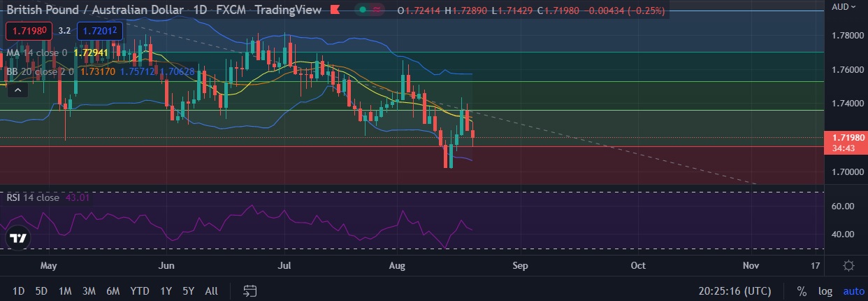
Task: Select the All time range
Action: pyautogui.click(x=212, y=291)
